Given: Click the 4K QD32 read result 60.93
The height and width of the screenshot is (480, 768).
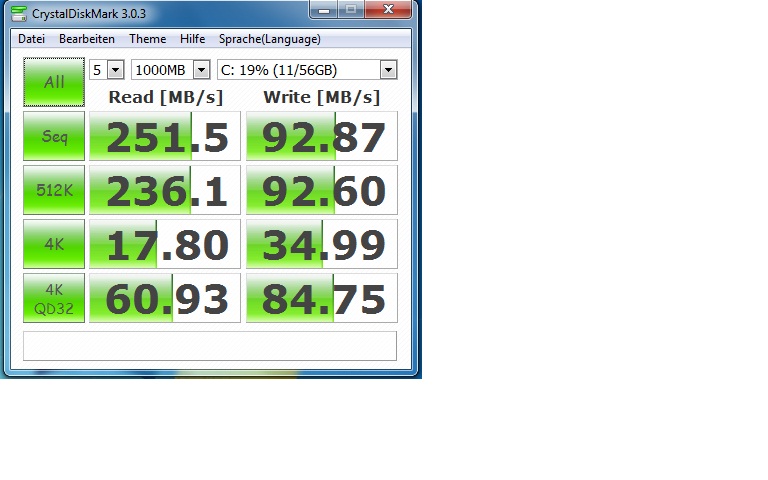Looking at the screenshot, I should pos(165,298).
